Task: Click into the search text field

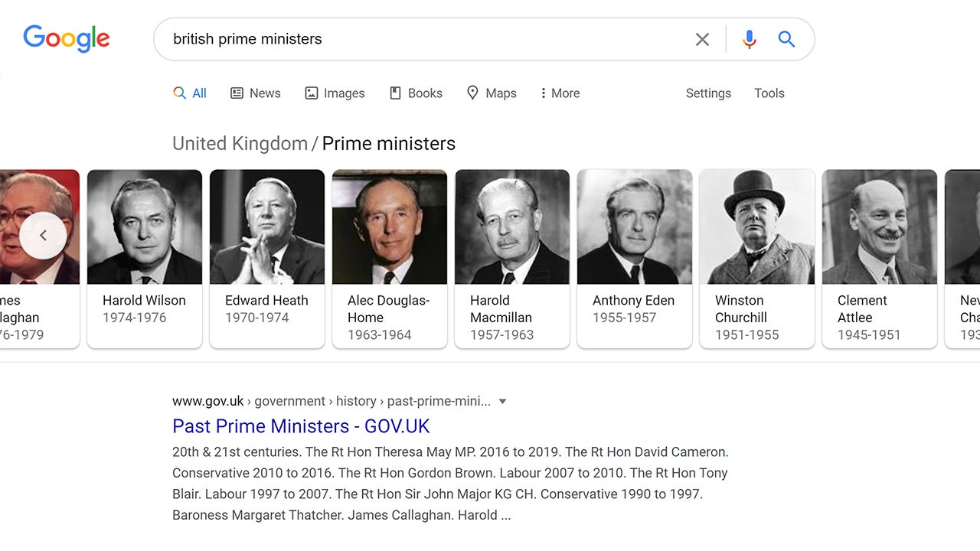Action: tap(421, 39)
